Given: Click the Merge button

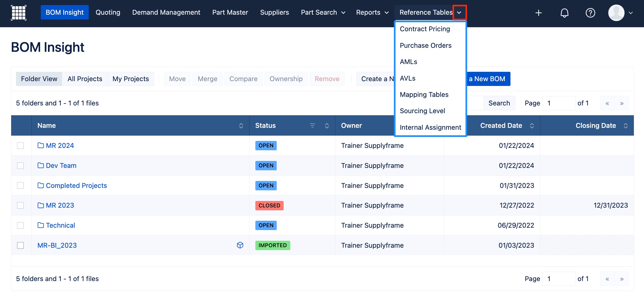Looking at the screenshot, I should click(207, 79).
